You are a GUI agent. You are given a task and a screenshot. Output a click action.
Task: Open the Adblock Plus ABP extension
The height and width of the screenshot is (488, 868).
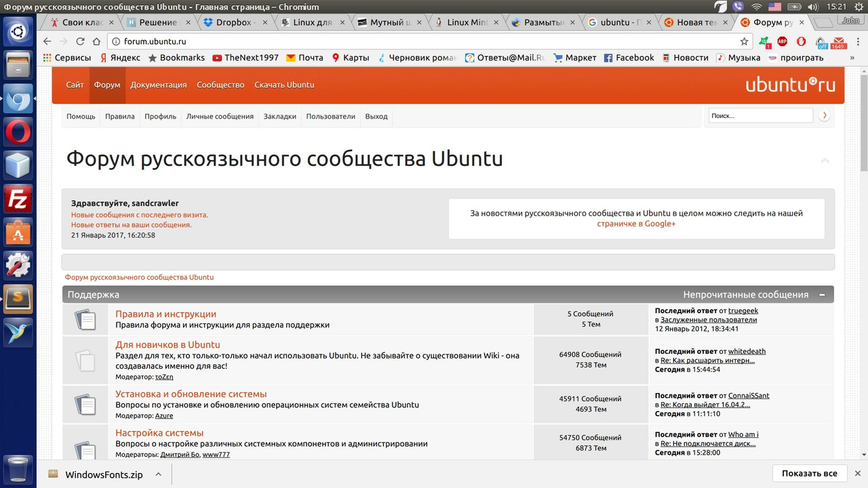click(783, 41)
